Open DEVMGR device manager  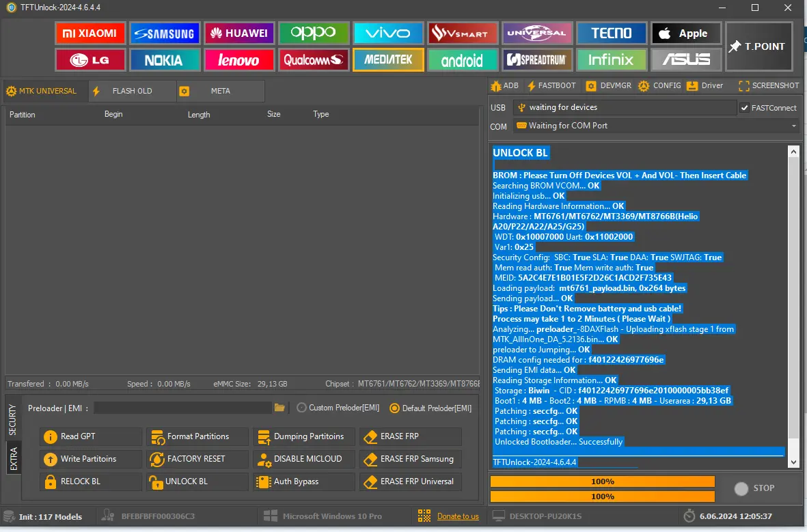click(609, 86)
